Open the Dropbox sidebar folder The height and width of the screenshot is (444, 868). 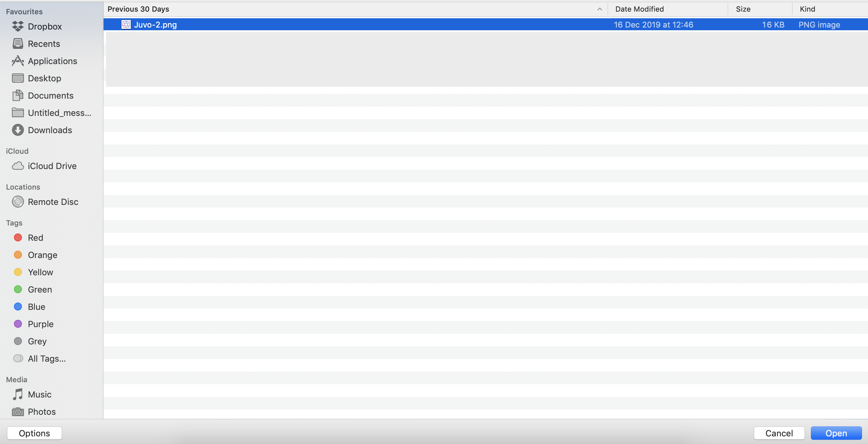45,26
